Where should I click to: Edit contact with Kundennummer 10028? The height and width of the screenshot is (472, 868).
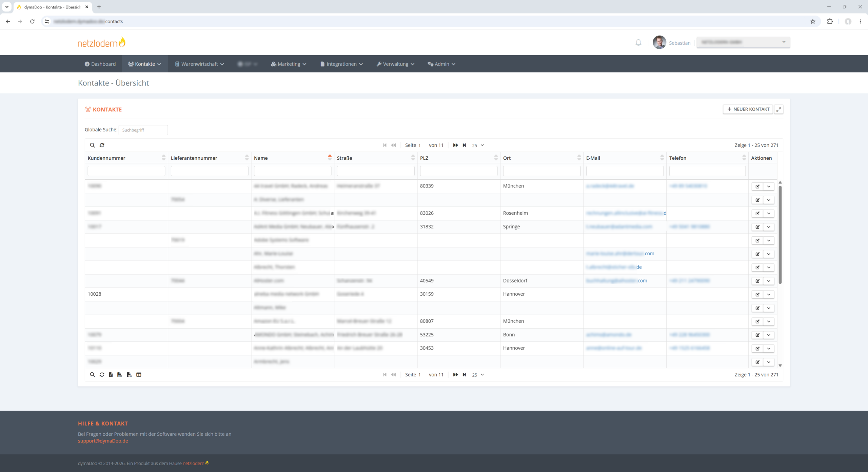(757, 294)
